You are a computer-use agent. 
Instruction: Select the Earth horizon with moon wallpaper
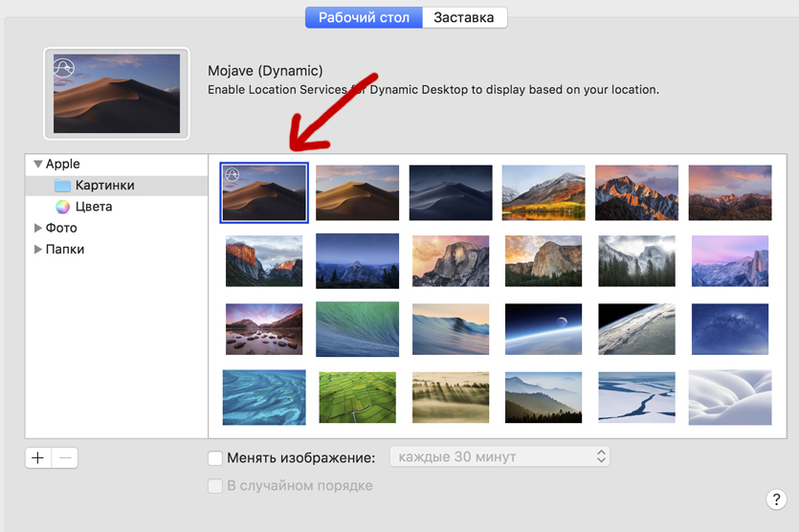pyautogui.click(x=544, y=329)
